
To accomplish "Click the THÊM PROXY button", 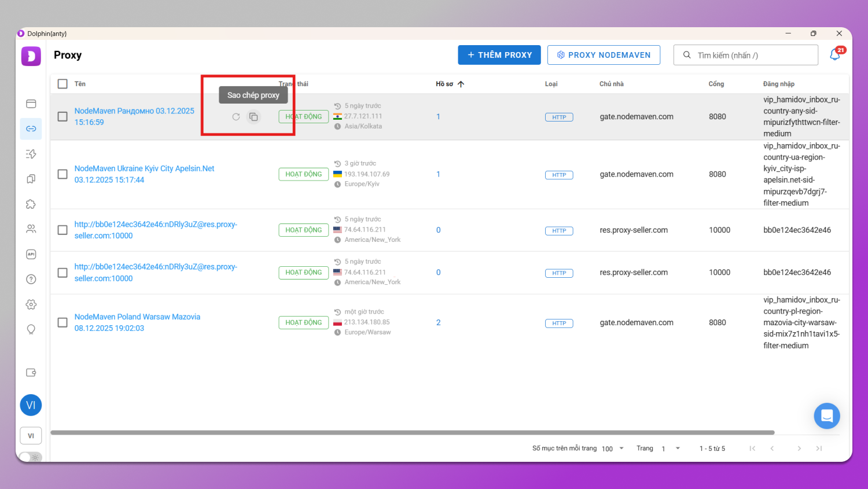I will click(x=499, y=55).
